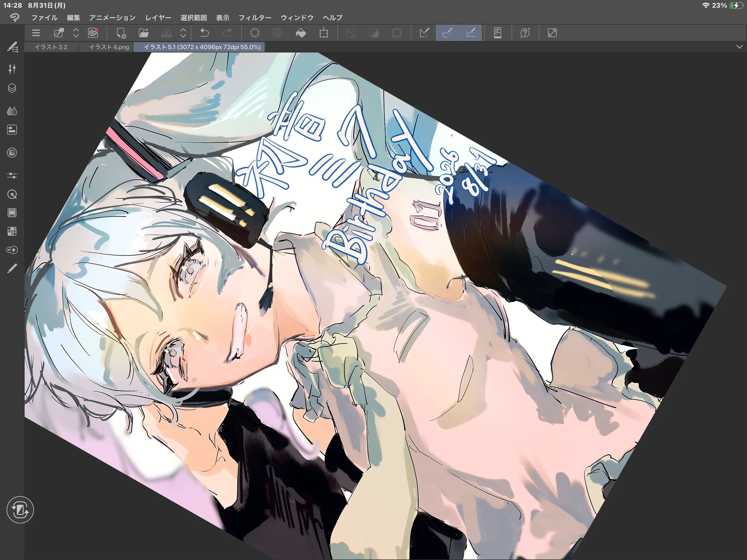The height and width of the screenshot is (560, 747).
Task: Open the ヘルプ menu
Action: 333,17
